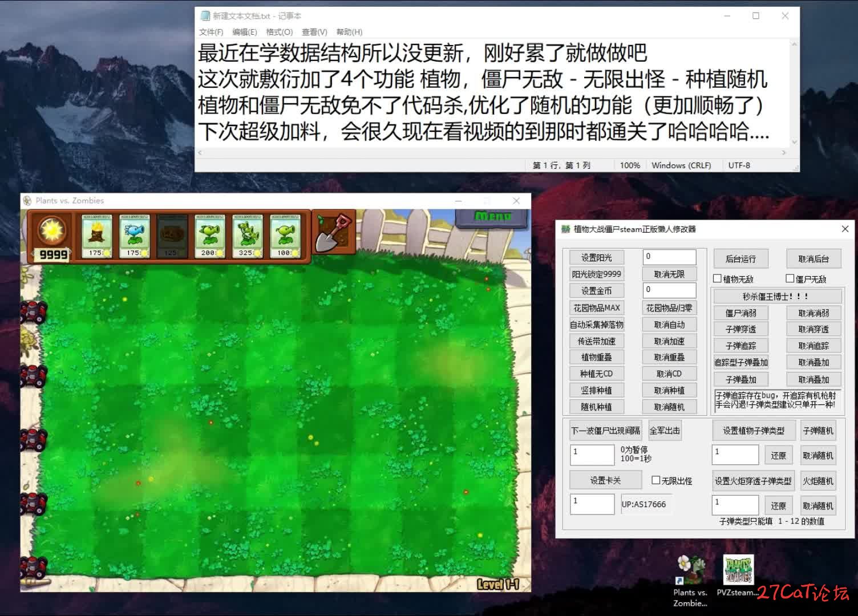Click the sun counter icon
This screenshot has width=858, height=616.
click(52, 230)
